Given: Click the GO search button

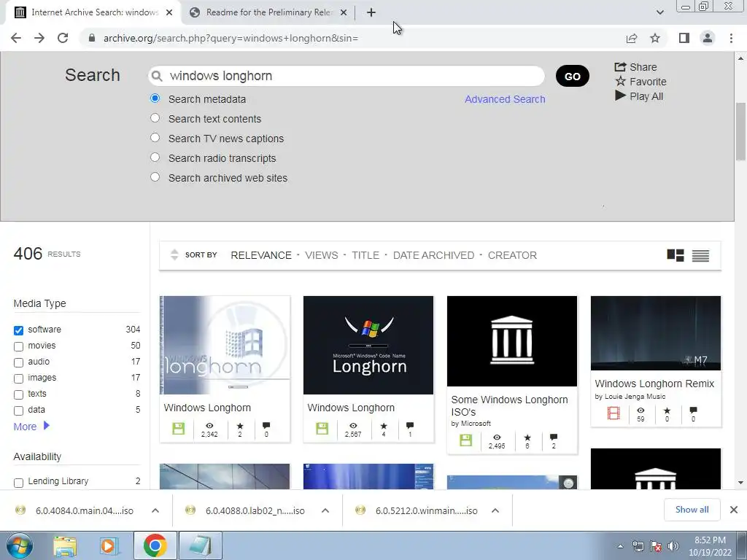Looking at the screenshot, I should click(572, 76).
